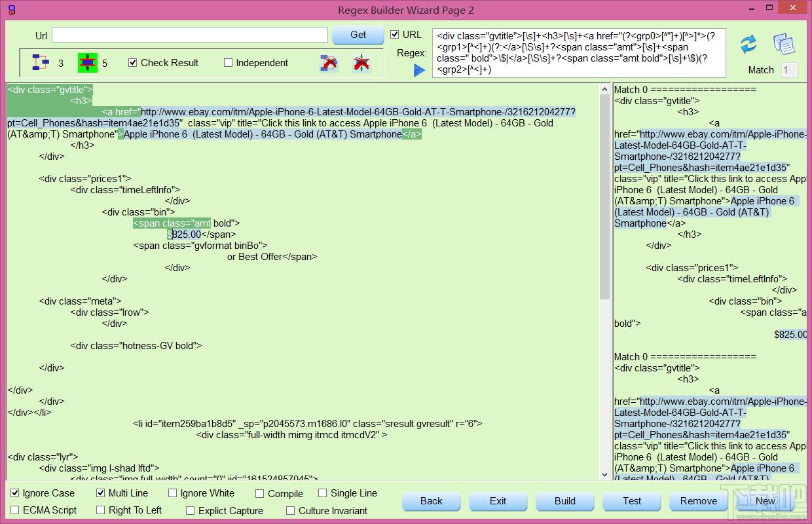The width and height of the screenshot is (812, 524).
Task: Click the delete compress icon with red X
Action: coord(361,63)
